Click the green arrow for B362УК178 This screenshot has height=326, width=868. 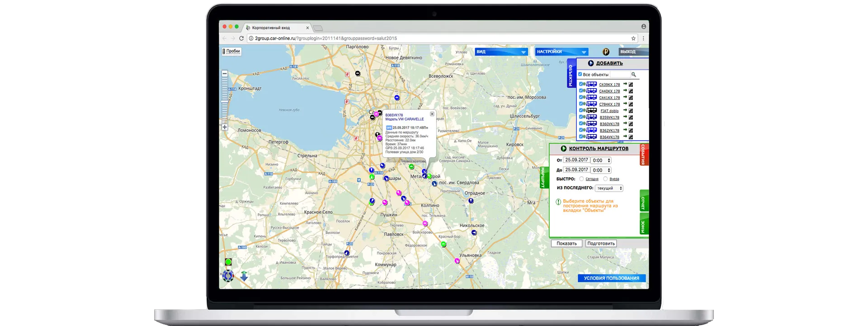tap(625, 130)
